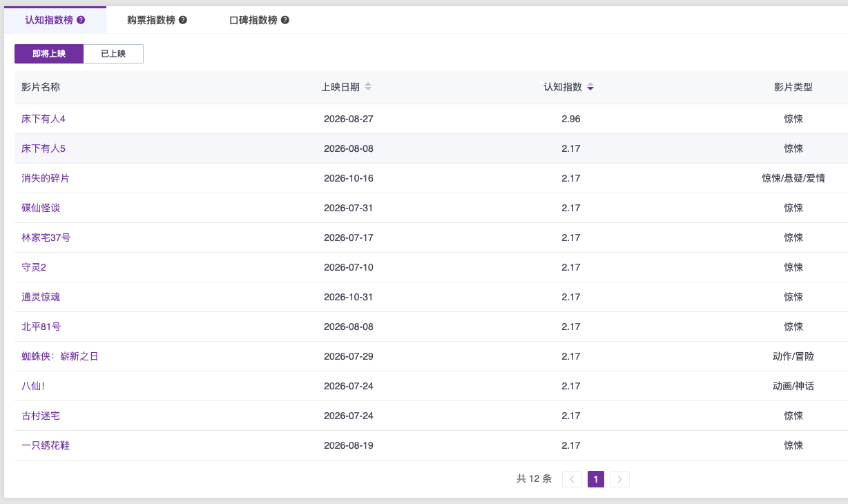Click 影片类型 column header
Screen dimensions: 848x504
[x=793, y=87]
